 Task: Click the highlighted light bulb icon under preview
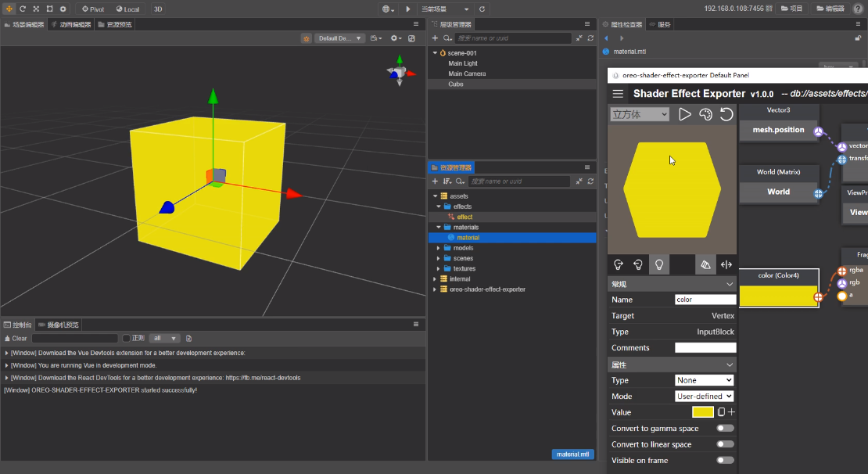click(659, 264)
